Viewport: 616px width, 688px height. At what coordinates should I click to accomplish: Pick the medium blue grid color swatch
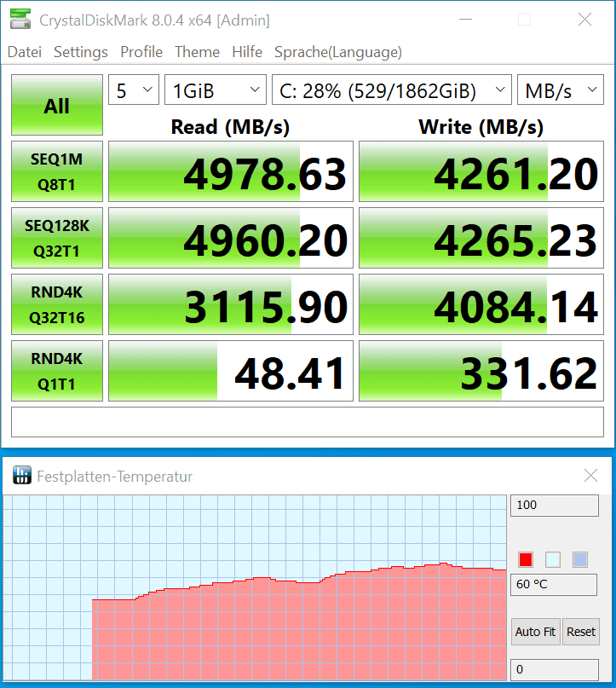tap(580, 559)
